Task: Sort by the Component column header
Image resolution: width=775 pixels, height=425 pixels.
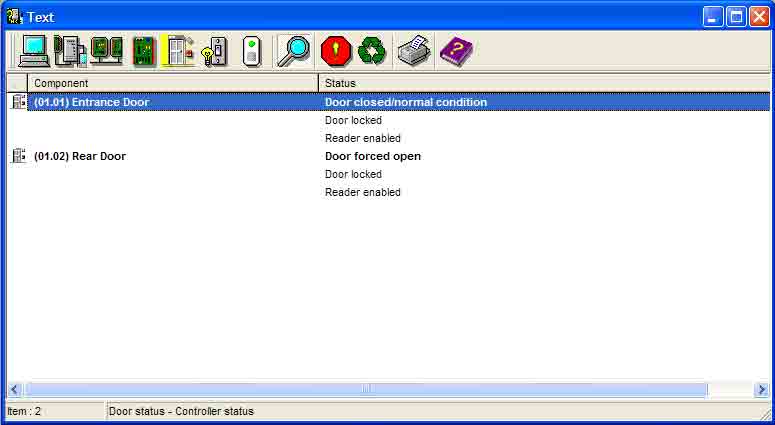Action: 173,83
